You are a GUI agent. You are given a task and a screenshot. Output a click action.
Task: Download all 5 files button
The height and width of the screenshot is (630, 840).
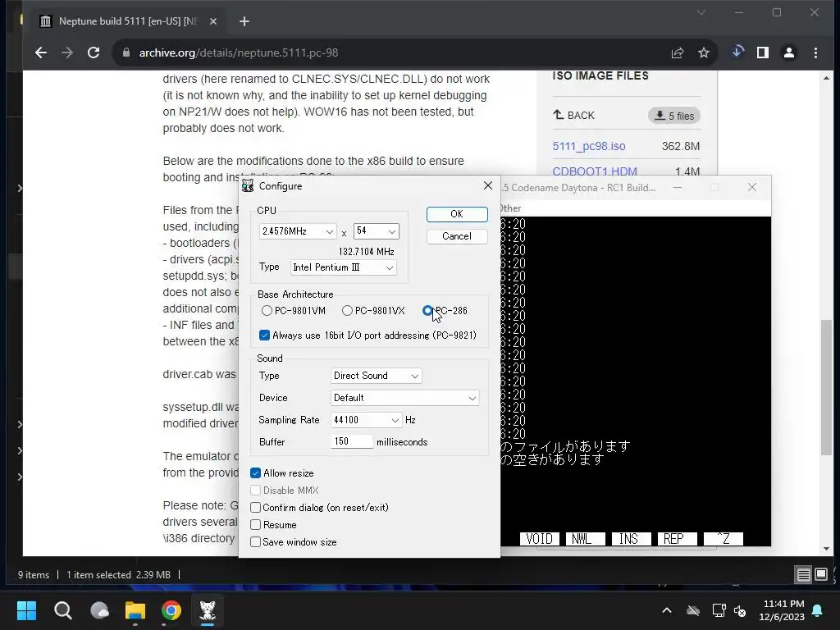(674, 116)
